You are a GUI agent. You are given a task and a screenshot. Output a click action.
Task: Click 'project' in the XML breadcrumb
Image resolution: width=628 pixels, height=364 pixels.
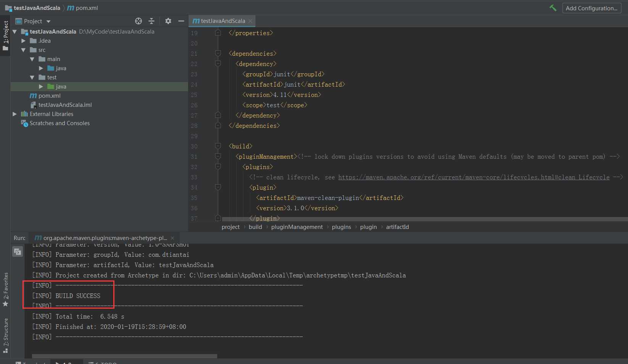coord(230,227)
